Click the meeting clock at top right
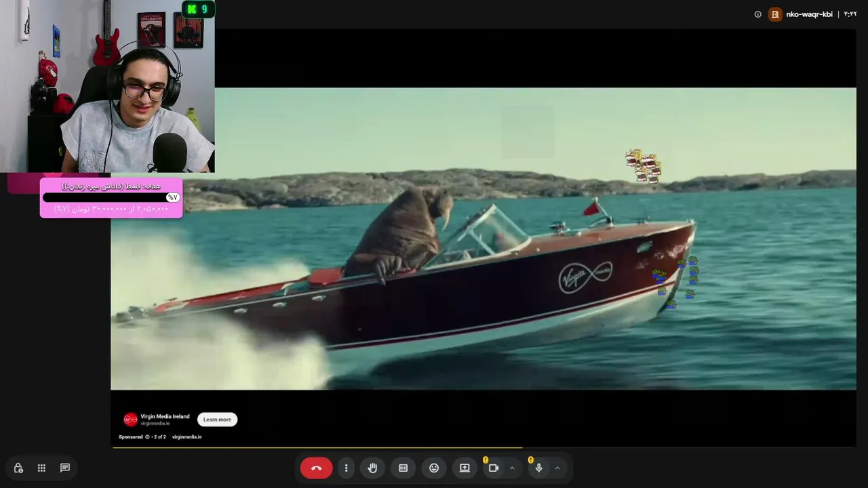This screenshot has width=868, height=488. [850, 14]
